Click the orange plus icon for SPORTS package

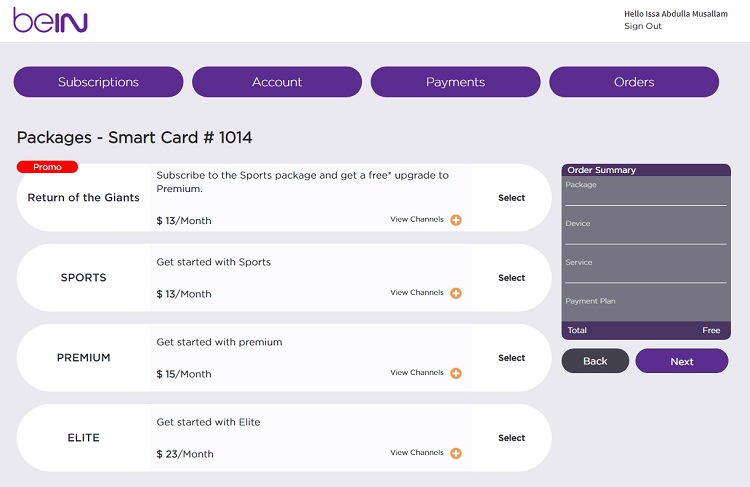tap(456, 293)
